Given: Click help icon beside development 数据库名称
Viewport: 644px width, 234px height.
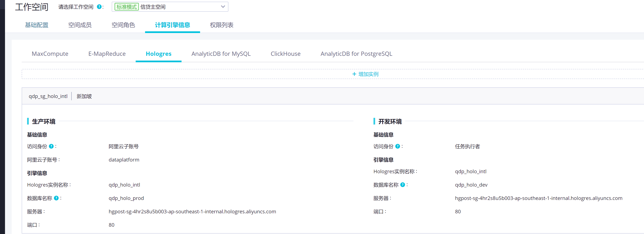Looking at the screenshot, I should 402,185.
